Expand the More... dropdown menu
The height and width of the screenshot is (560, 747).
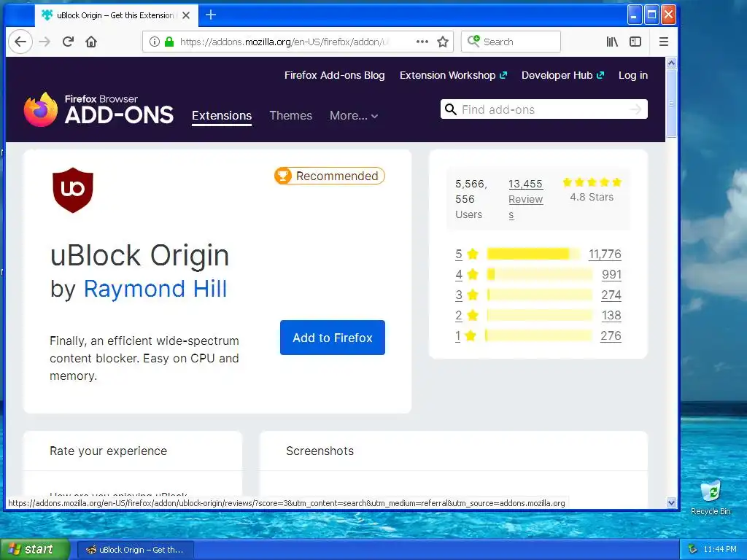(x=354, y=116)
